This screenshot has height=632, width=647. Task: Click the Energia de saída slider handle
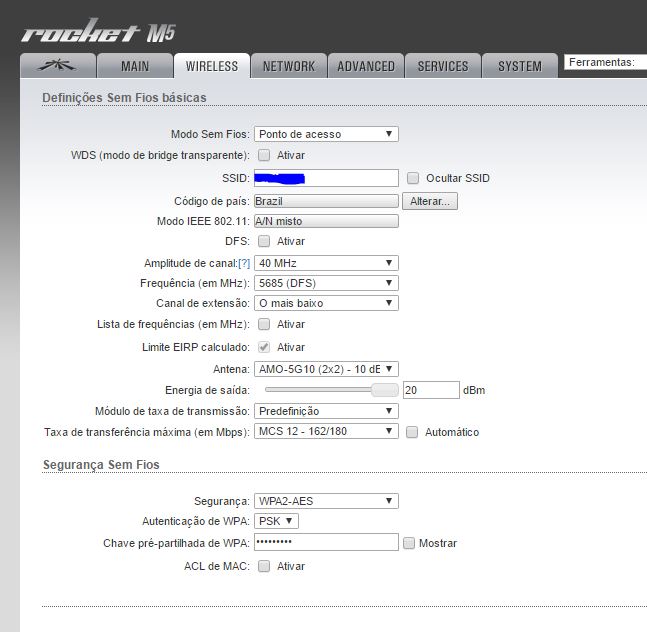pyautogui.click(x=385, y=389)
